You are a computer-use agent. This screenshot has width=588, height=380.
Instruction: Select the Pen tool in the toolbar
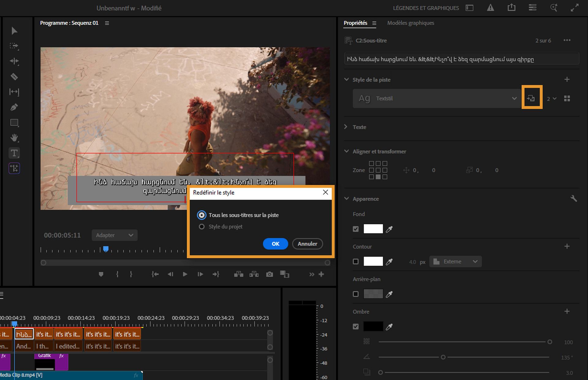click(x=14, y=107)
